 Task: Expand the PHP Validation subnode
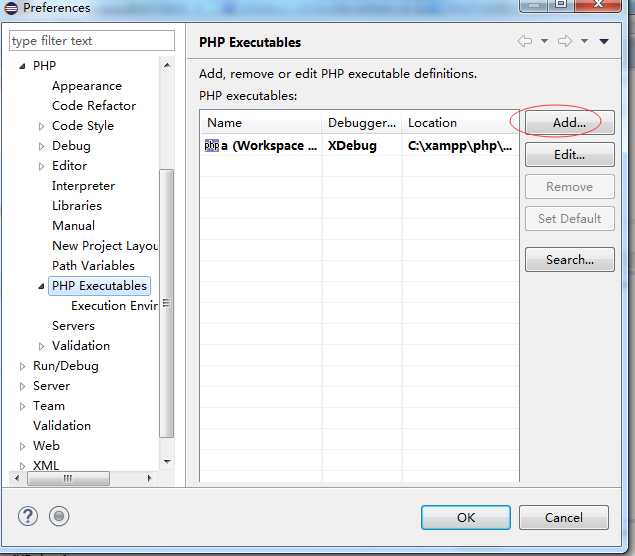click(41, 346)
